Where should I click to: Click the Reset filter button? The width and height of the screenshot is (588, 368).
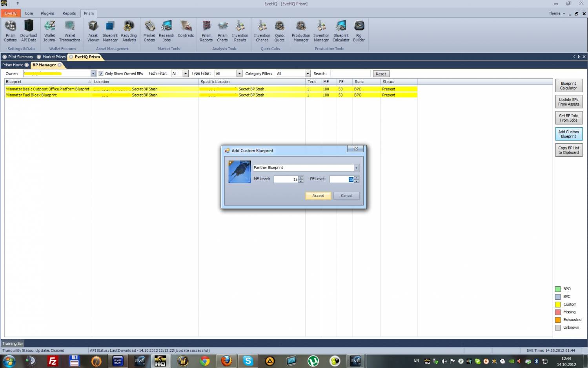coord(380,74)
